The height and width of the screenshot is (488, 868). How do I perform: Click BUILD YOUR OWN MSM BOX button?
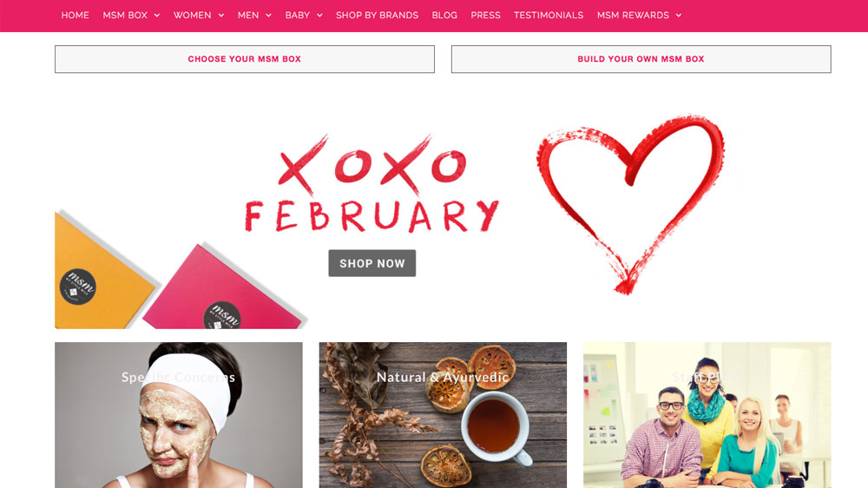click(x=641, y=59)
